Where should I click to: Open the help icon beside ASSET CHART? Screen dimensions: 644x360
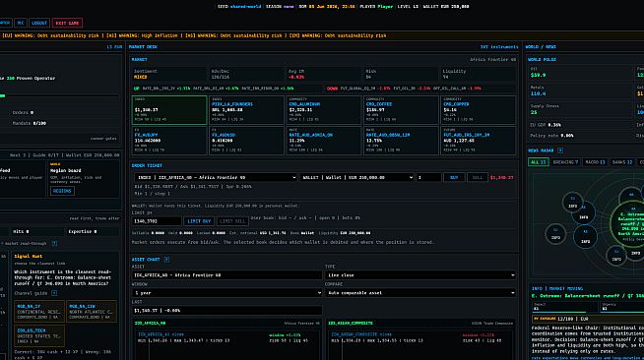pos(166,260)
